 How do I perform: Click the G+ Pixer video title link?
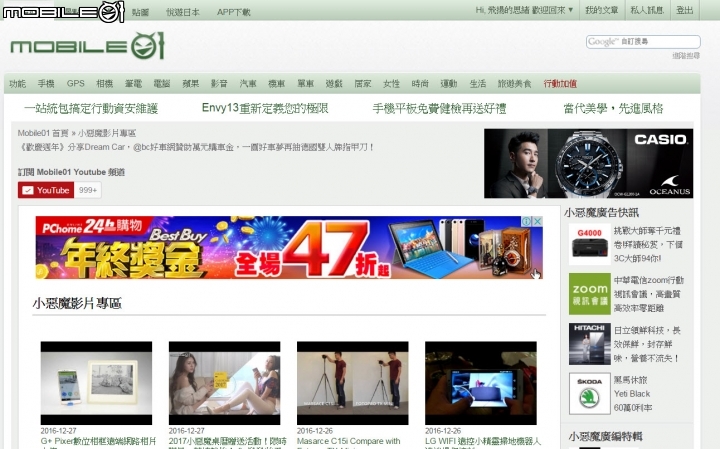pyautogui.click(x=98, y=442)
